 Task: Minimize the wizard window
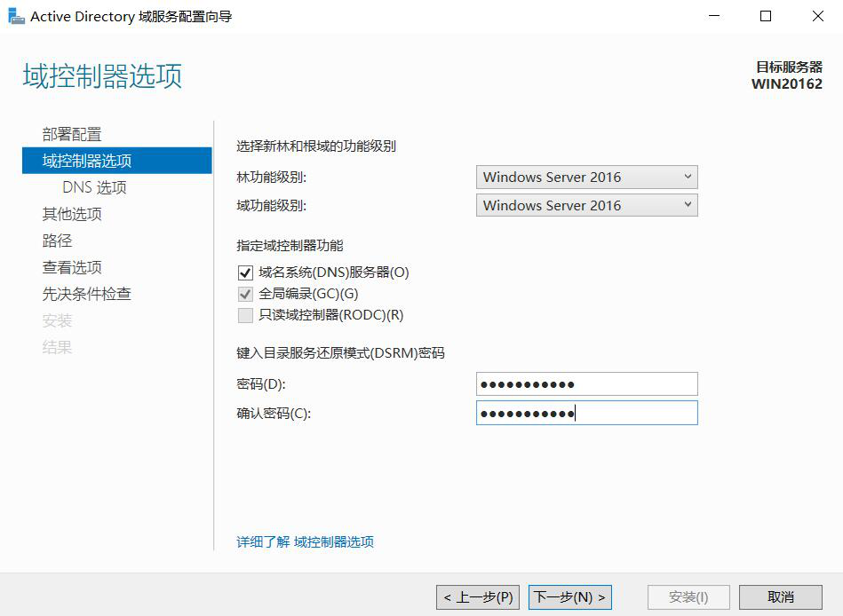coord(714,16)
